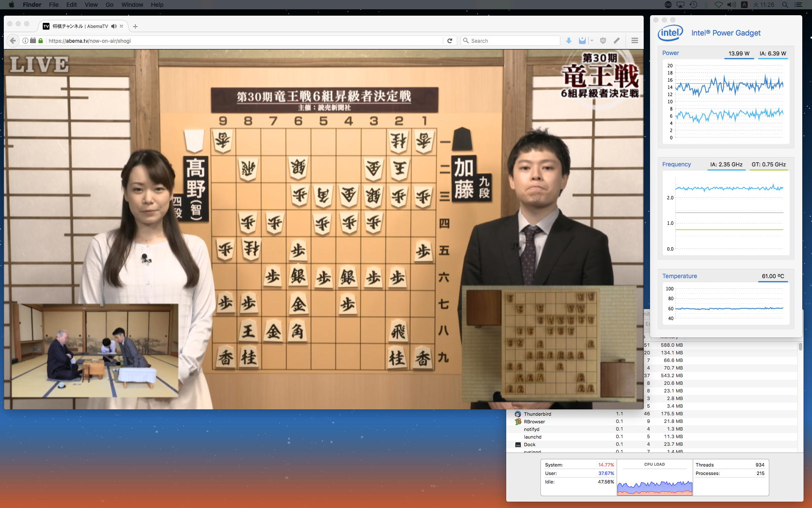Image resolution: width=812 pixels, height=508 pixels.
Task: Click the shield icon in the browser toolbar
Action: [603, 41]
